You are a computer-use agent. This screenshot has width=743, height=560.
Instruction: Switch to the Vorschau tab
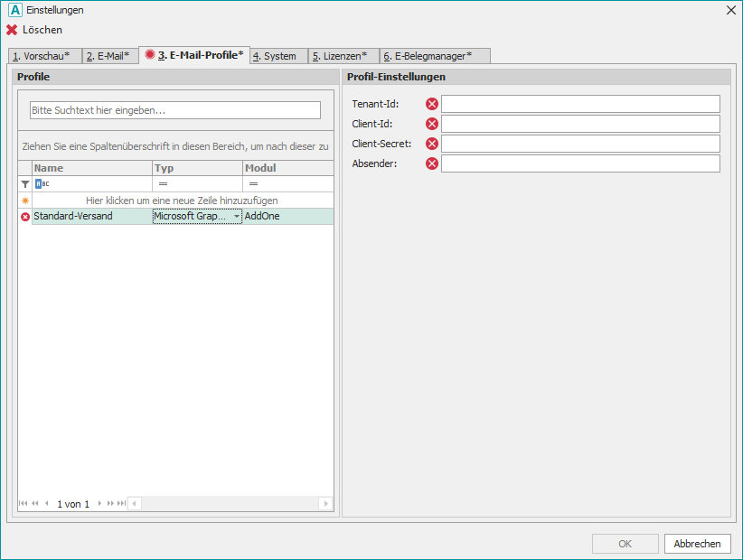pos(45,56)
